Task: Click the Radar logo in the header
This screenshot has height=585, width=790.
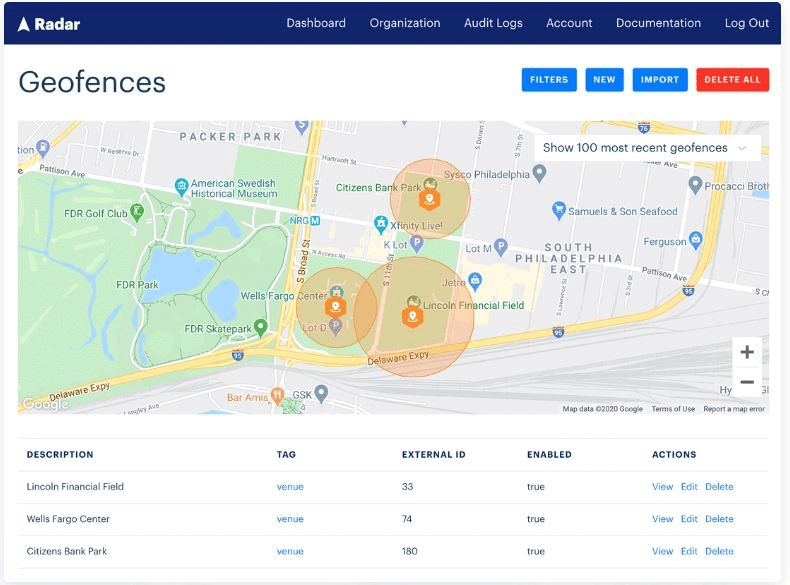Action: click(x=49, y=24)
